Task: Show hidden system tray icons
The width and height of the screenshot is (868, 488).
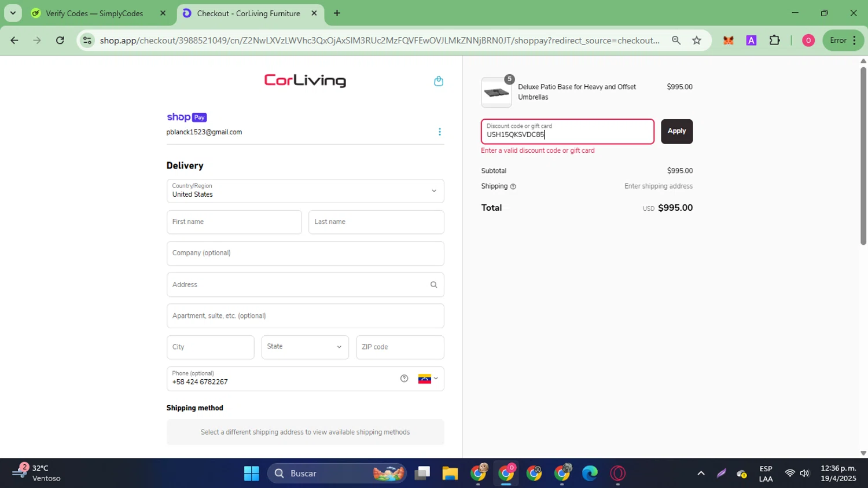Action: [701, 474]
